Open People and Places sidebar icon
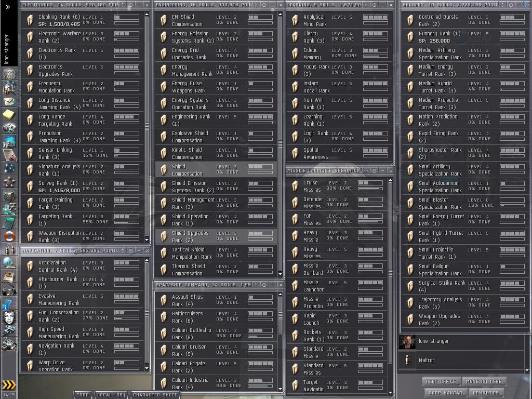This screenshot has height=399, width=532. tap(9, 88)
